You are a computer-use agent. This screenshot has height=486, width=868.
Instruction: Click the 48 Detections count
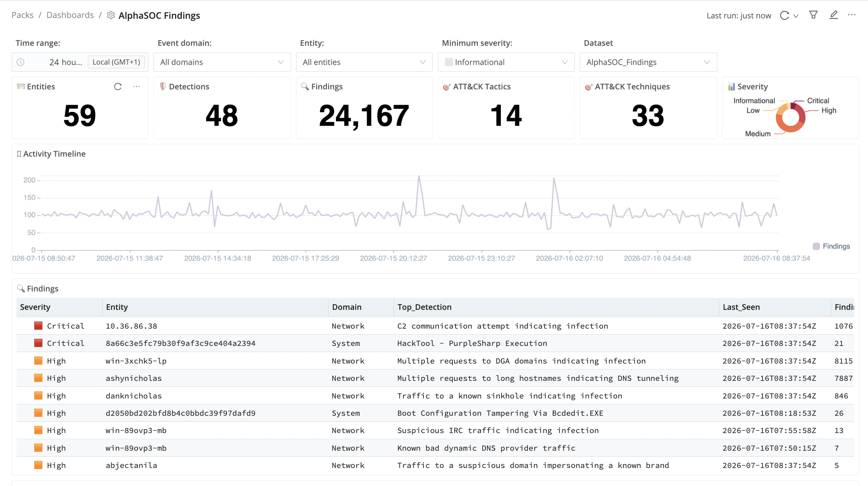(x=222, y=116)
